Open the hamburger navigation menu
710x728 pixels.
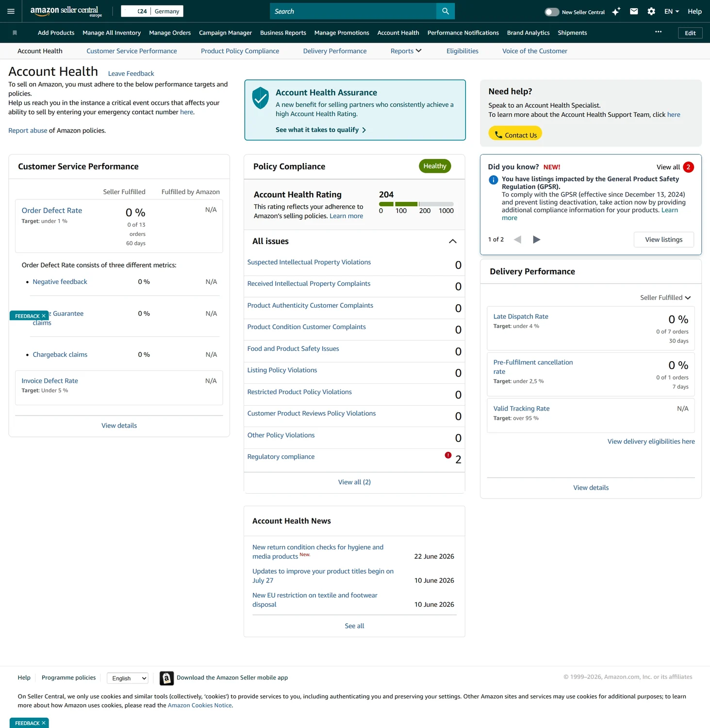(x=11, y=11)
